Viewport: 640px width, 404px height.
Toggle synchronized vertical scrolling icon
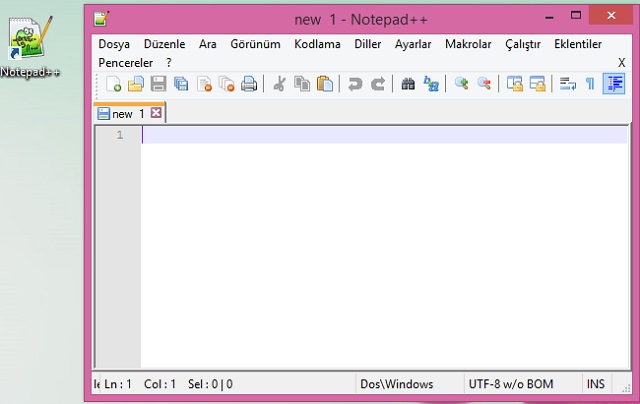(515, 84)
